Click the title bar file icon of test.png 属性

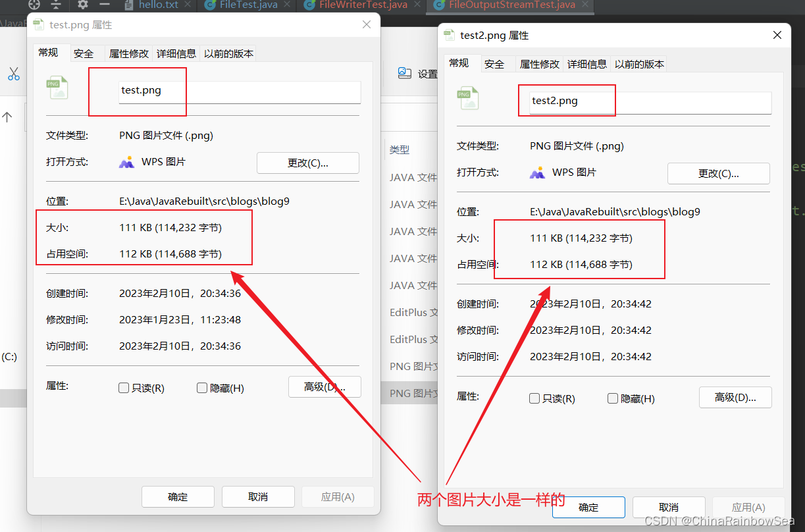pyautogui.click(x=39, y=24)
